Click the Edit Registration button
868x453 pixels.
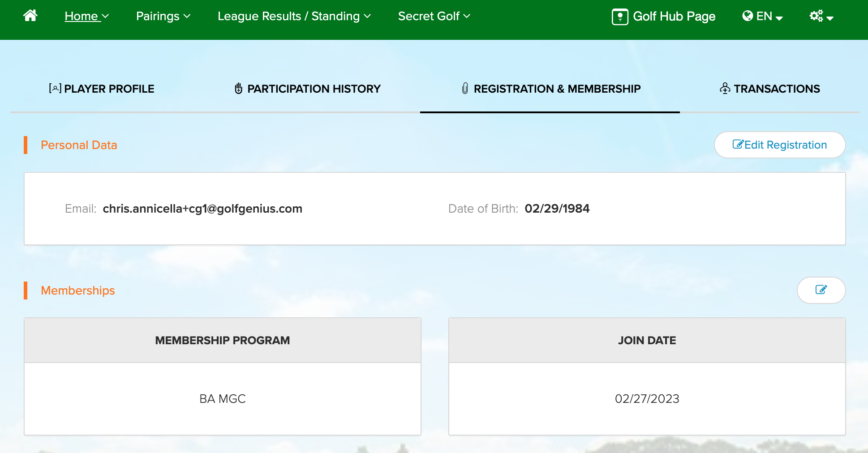[x=780, y=145]
